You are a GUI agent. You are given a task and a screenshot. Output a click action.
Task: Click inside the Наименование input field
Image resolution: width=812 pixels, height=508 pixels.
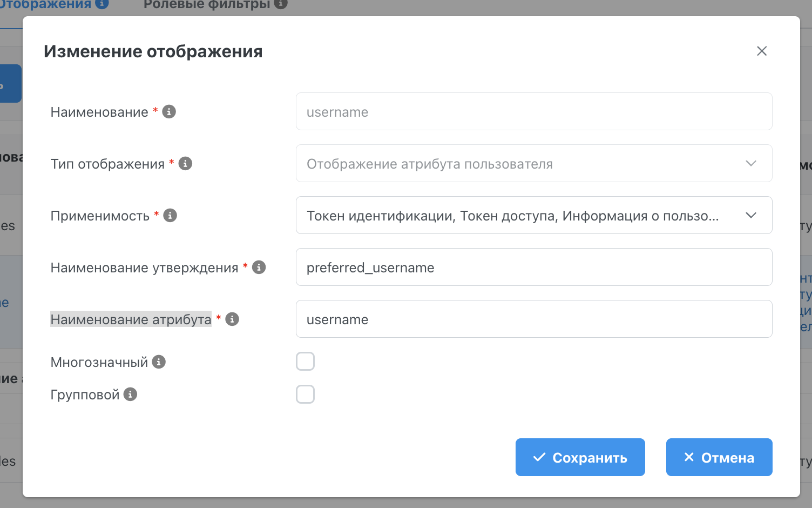tap(533, 111)
